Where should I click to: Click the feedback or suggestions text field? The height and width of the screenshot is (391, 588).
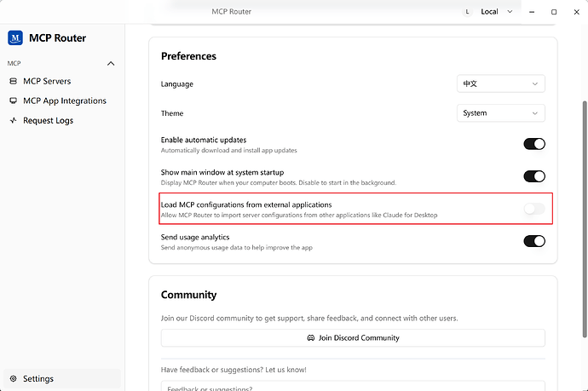coord(353,386)
